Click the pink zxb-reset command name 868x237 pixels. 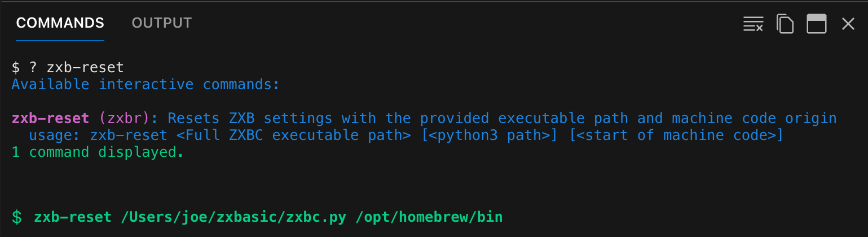51,118
